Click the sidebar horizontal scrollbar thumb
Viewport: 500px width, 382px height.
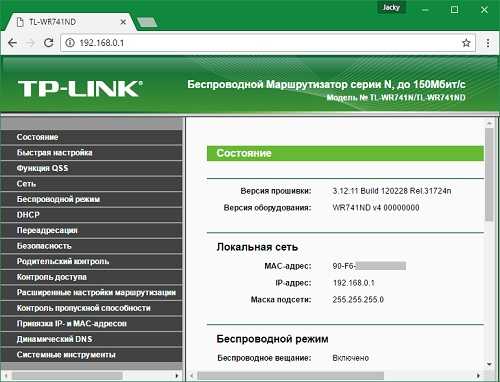[67, 376]
